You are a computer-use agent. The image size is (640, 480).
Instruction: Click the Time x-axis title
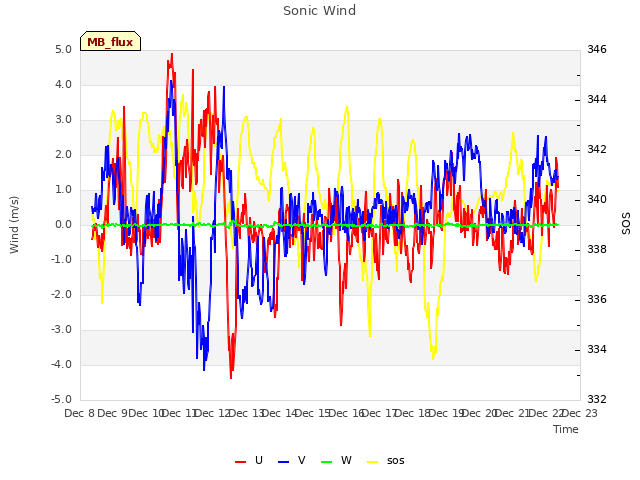566,429
